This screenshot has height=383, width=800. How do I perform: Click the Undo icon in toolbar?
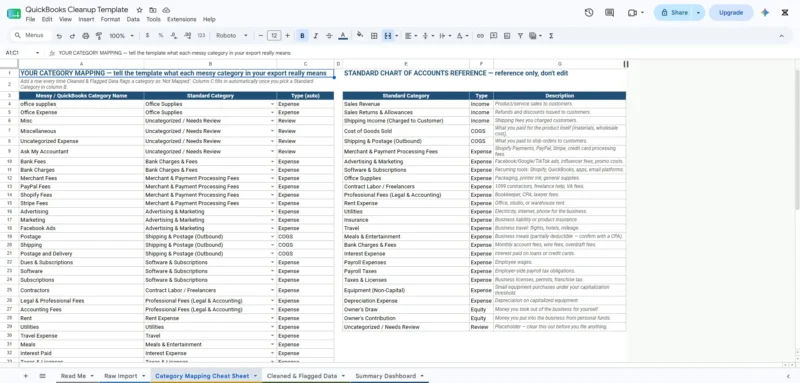click(59, 36)
